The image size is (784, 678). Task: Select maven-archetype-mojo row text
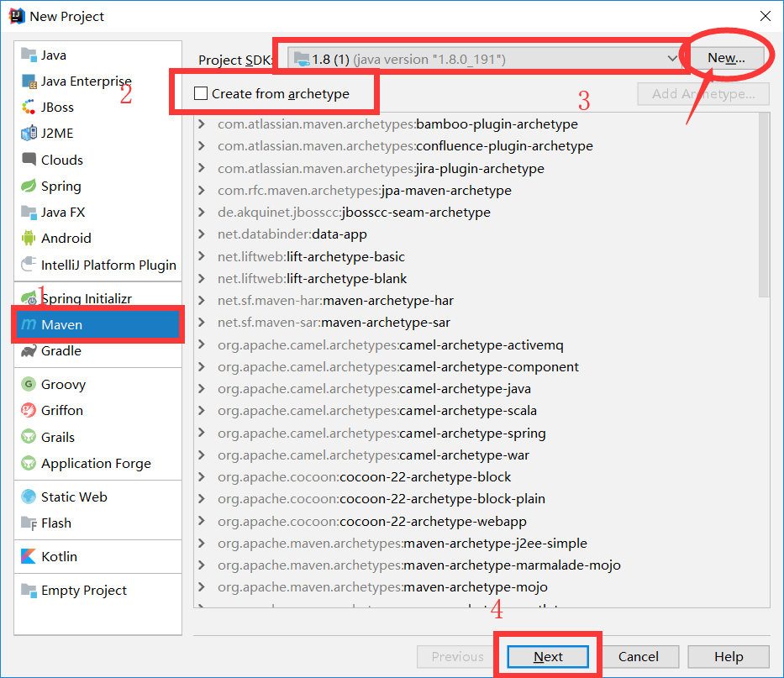point(382,587)
